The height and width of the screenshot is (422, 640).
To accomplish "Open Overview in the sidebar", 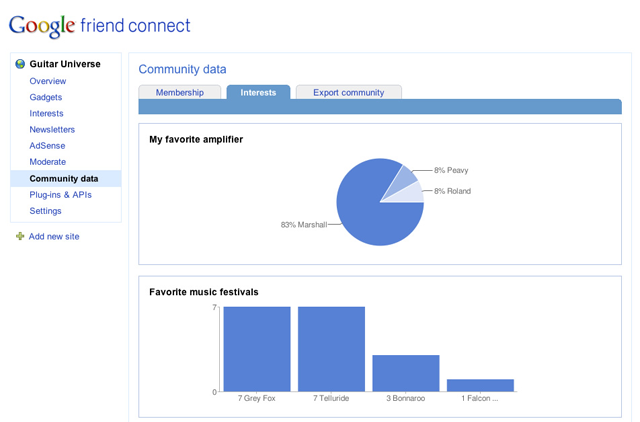I will (x=48, y=81).
